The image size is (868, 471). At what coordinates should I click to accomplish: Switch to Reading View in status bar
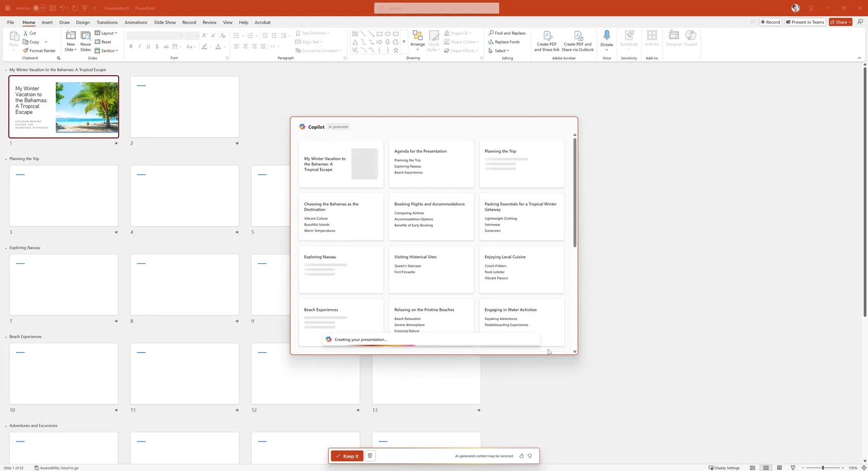click(x=779, y=468)
